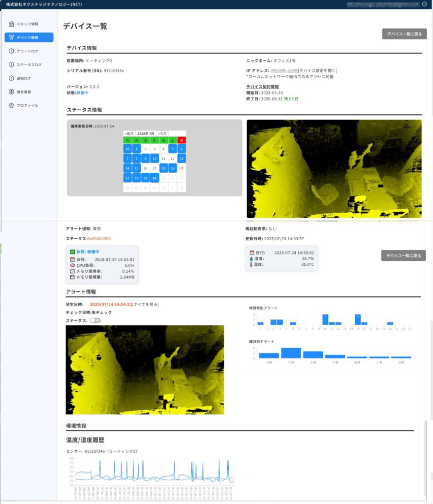Open スタッフ情報 in the sidebar
The width and height of the screenshot is (433, 504).
(28, 24)
